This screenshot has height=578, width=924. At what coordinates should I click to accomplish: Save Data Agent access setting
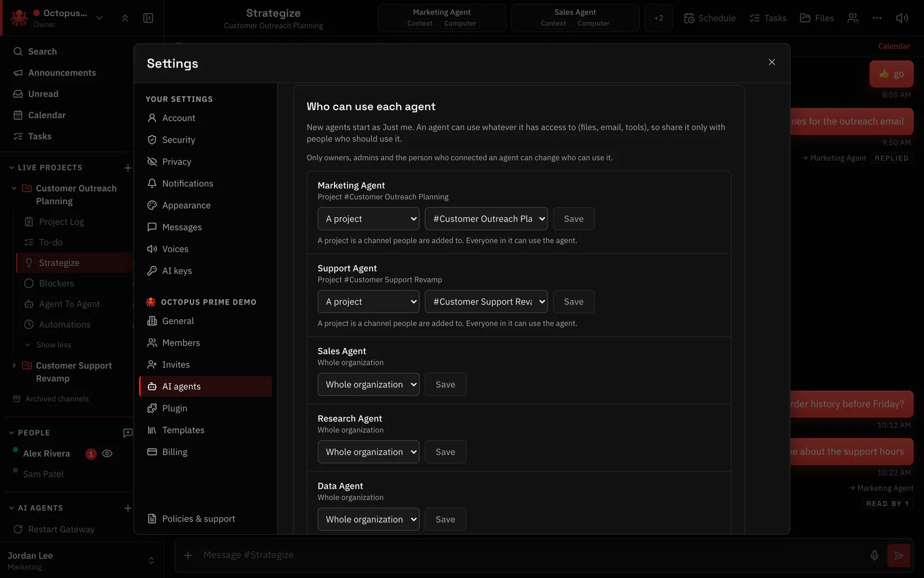(445, 519)
